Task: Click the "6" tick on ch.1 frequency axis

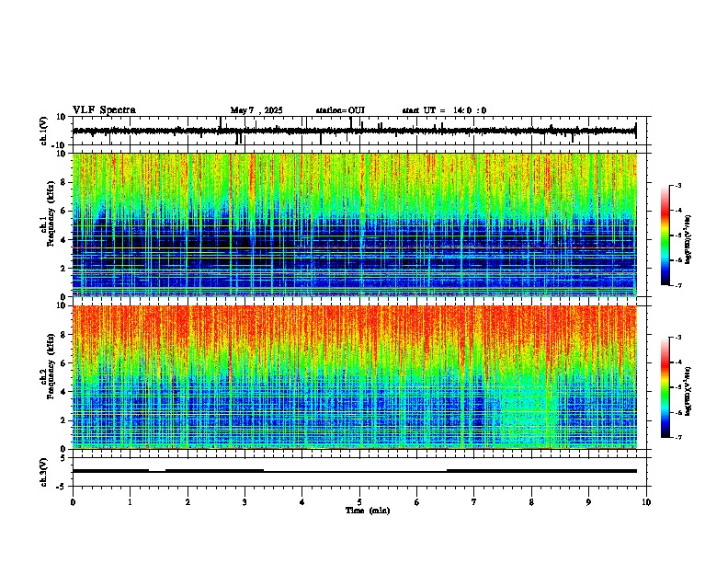Action: tap(63, 211)
